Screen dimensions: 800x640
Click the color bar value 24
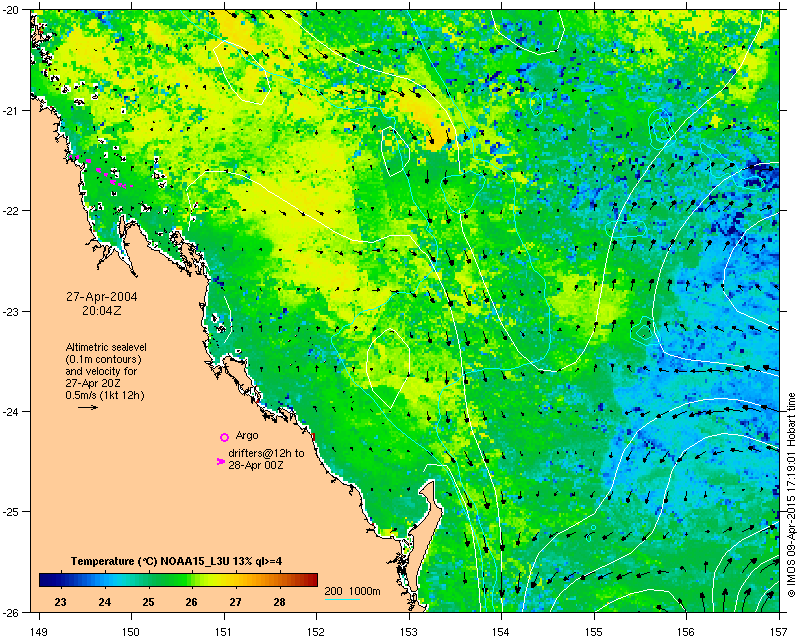105,602
